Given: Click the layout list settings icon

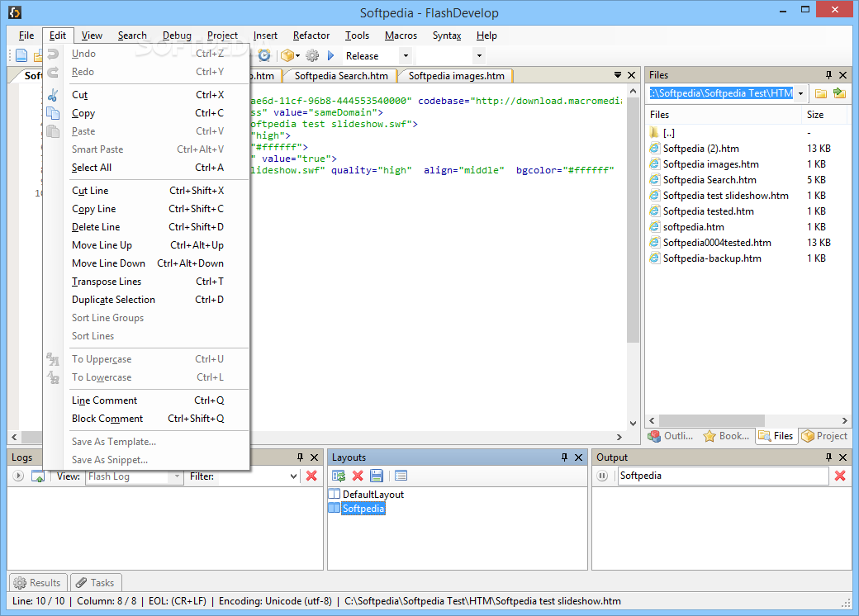Looking at the screenshot, I should tap(401, 476).
